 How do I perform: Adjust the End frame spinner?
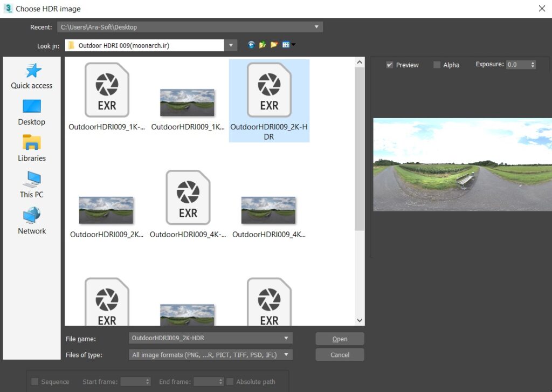point(220,381)
